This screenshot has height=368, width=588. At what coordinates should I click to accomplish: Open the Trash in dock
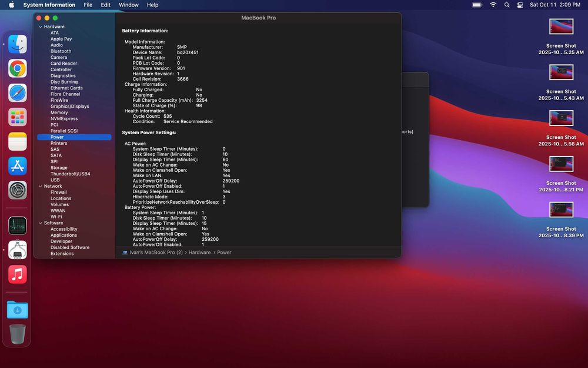pos(18,334)
